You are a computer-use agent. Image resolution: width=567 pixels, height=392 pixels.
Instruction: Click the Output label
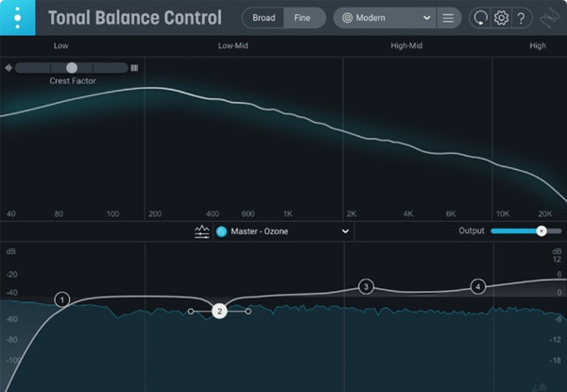coord(472,230)
